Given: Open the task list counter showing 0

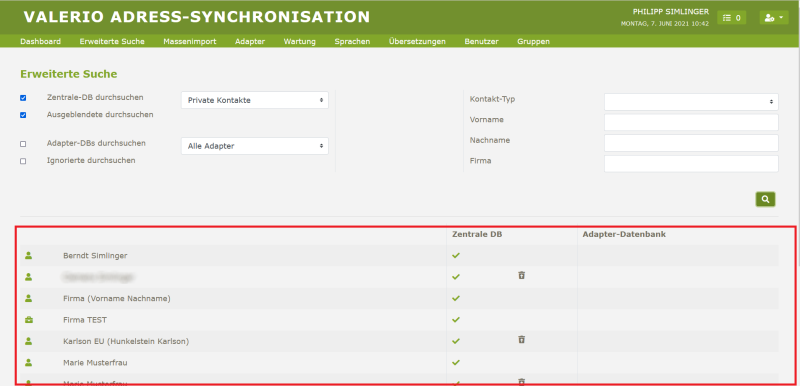Looking at the screenshot, I should click(732, 18).
